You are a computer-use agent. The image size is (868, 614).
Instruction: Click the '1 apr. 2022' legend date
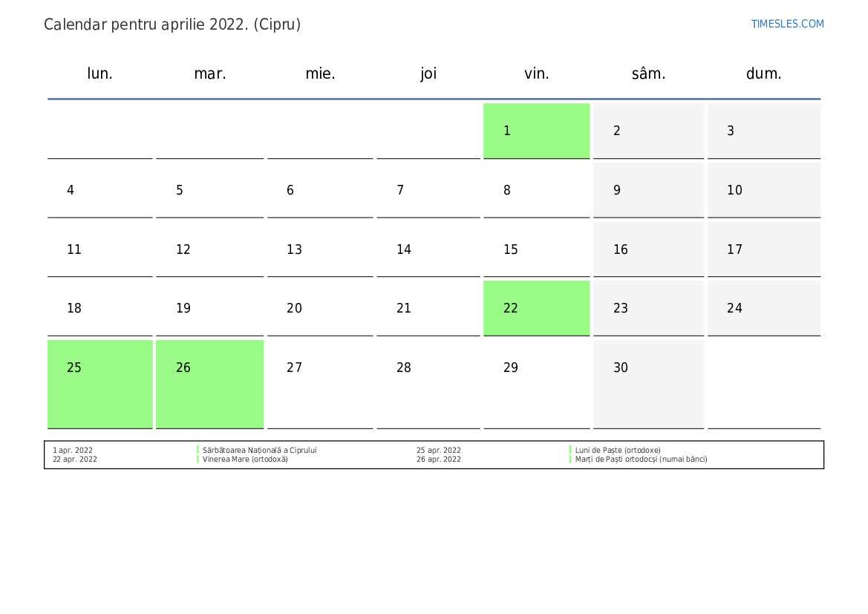point(73,450)
